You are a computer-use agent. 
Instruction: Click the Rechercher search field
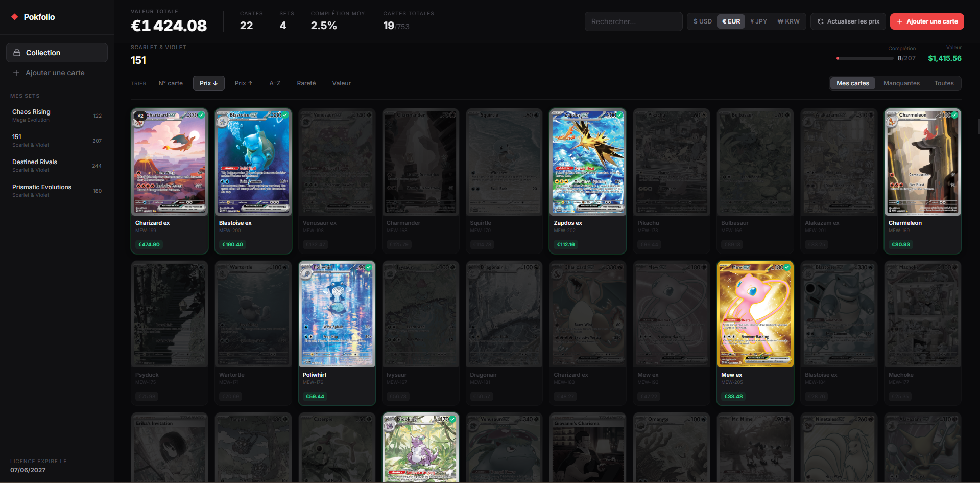tap(633, 21)
